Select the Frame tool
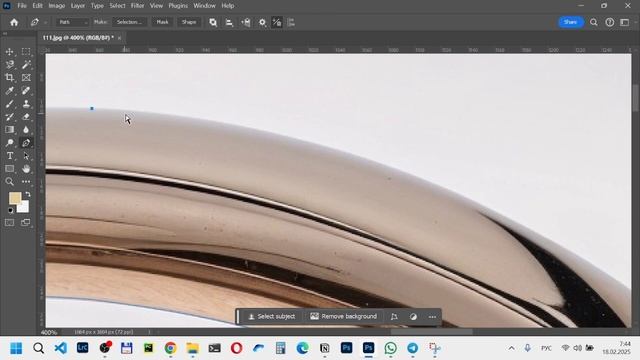Image resolution: width=640 pixels, height=360 pixels. click(26, 78)
